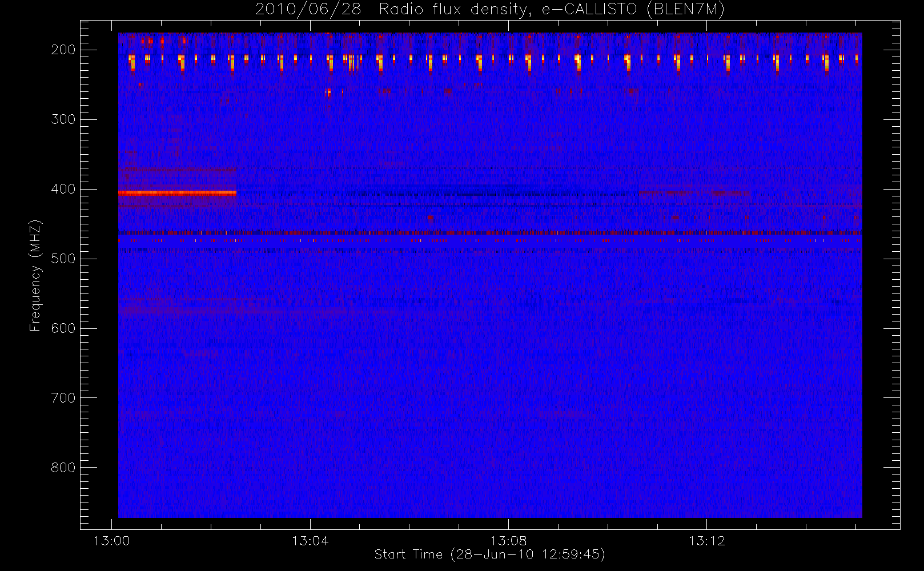
Task: Click the 13:08 time tick label
Action: click(x=508, y=541)
